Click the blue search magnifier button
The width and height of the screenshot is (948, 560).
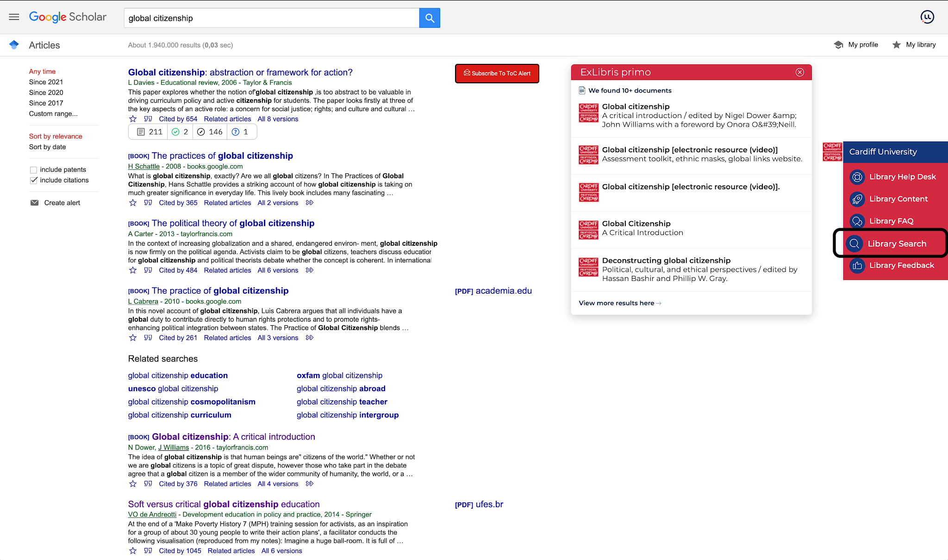point(430,18)
